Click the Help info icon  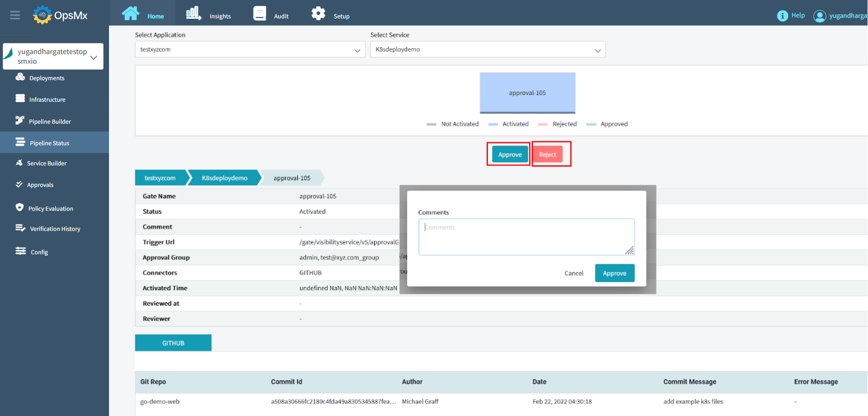point(782,16)
